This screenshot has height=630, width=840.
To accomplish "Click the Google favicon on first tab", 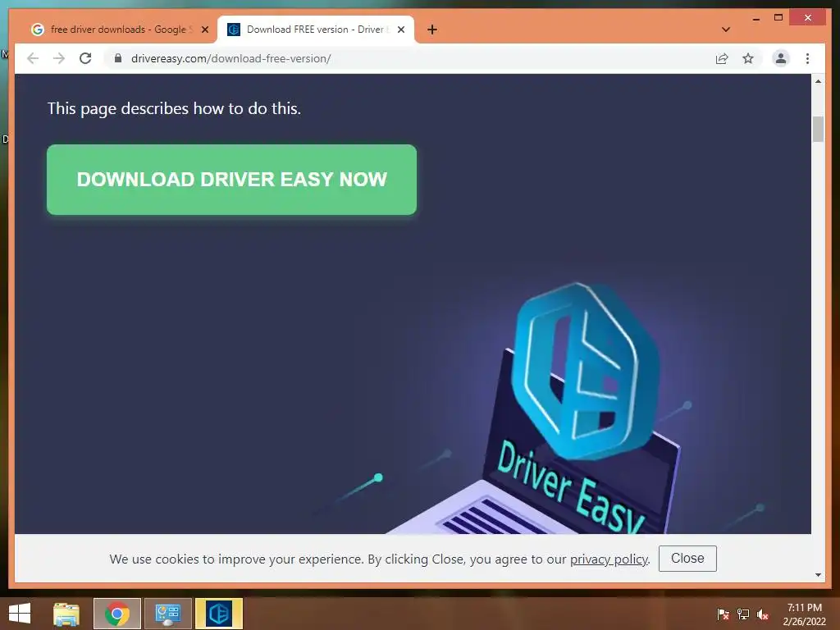I will (38, 30).
